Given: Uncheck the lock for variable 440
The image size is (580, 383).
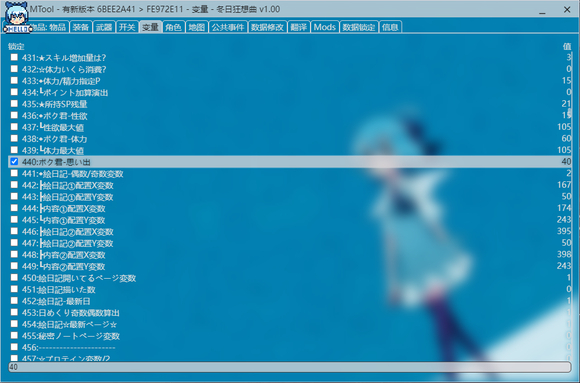Looking at the screenshot, I should tap(14, 162).
